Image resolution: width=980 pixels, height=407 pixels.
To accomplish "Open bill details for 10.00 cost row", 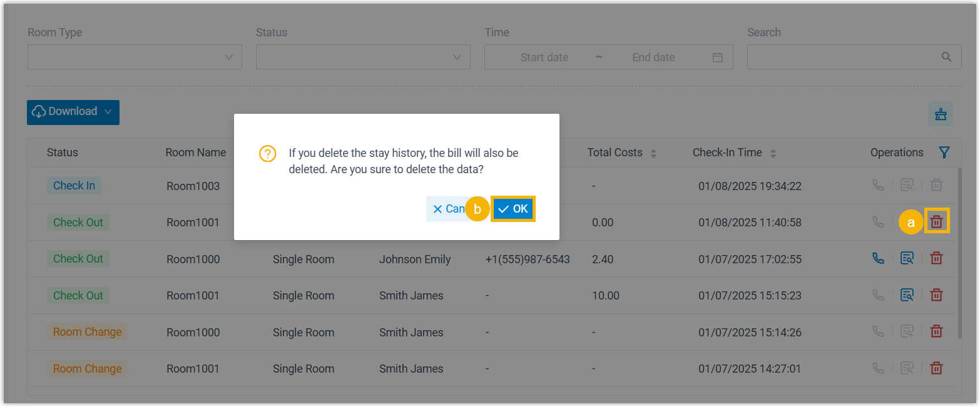I will point(907,295).
